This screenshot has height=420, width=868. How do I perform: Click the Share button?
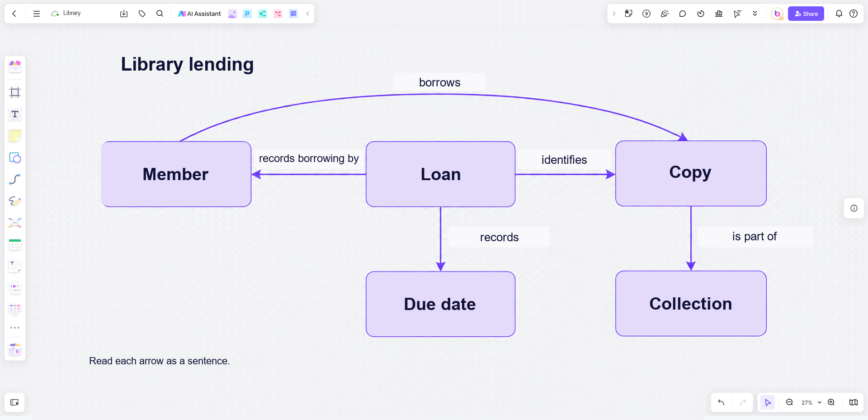pos(806,14)
